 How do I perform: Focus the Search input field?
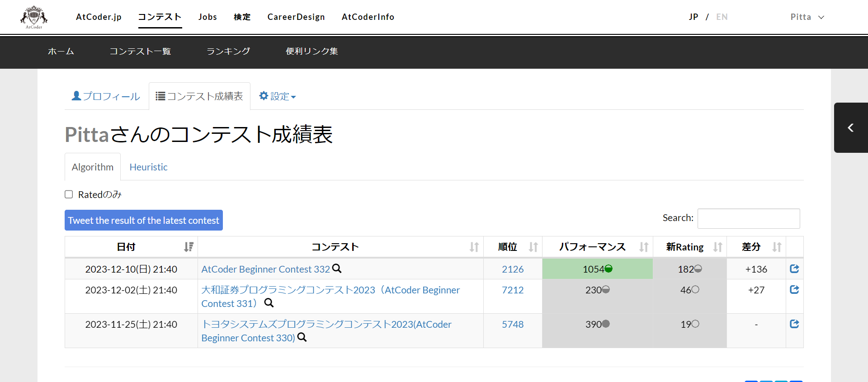point(749,218)
